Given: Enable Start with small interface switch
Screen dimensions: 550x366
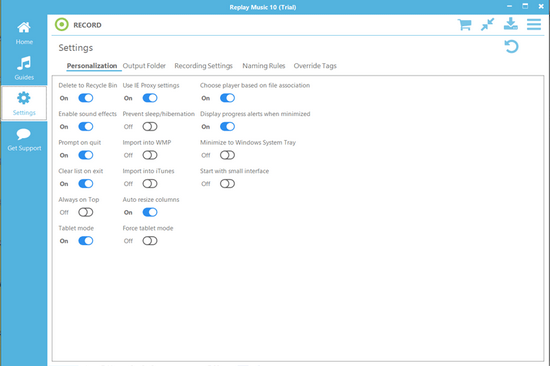Looking at the screenshot, I should 227,184.
